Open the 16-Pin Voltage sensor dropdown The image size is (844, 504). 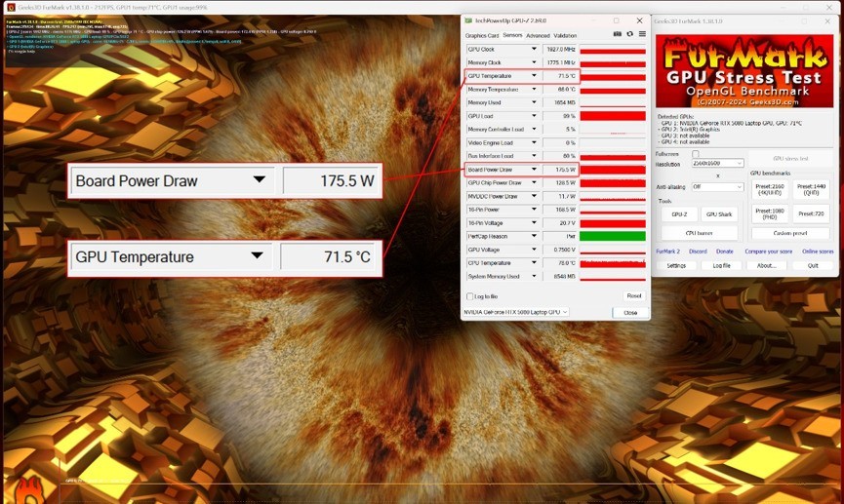534,222
